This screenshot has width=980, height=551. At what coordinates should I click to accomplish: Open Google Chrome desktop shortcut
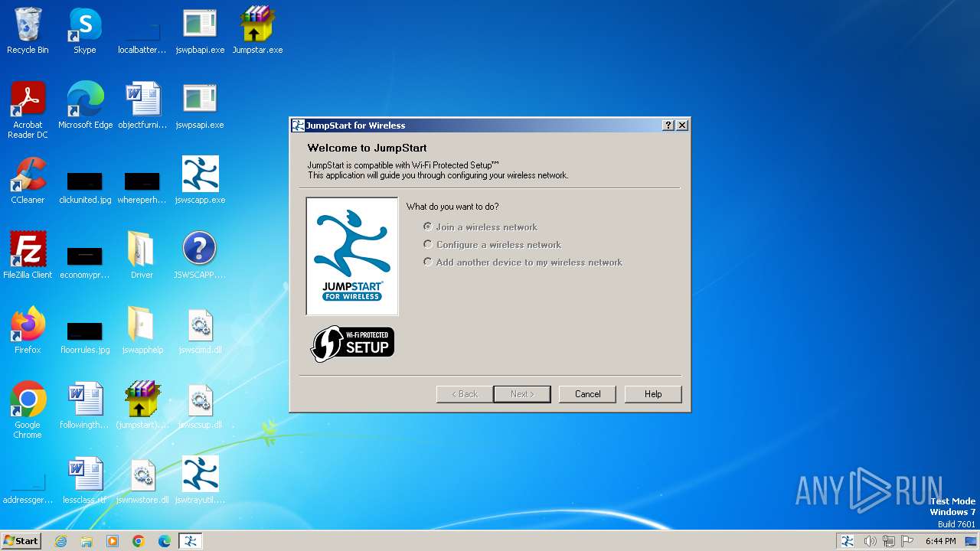28,410
